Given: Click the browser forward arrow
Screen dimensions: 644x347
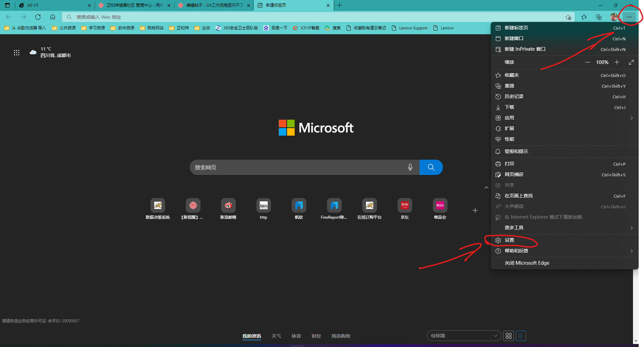Looking at the screenshot, I should click(x=23, y=17).
